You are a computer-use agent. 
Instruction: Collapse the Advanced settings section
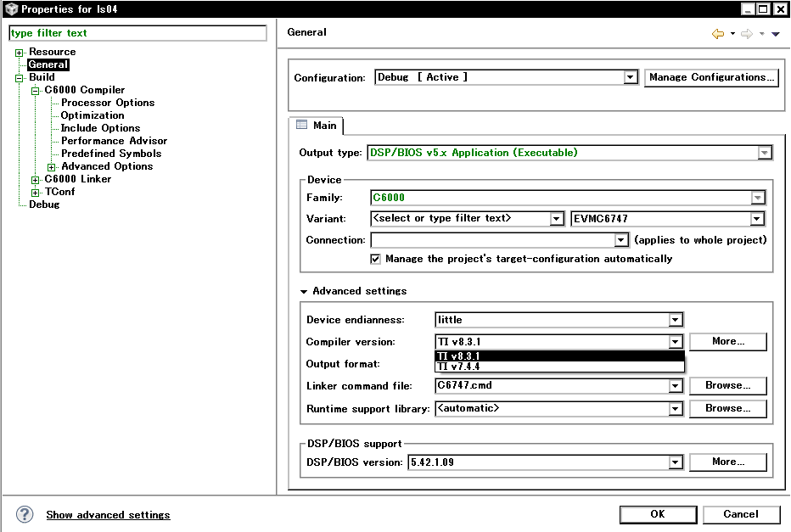[304, 292]
